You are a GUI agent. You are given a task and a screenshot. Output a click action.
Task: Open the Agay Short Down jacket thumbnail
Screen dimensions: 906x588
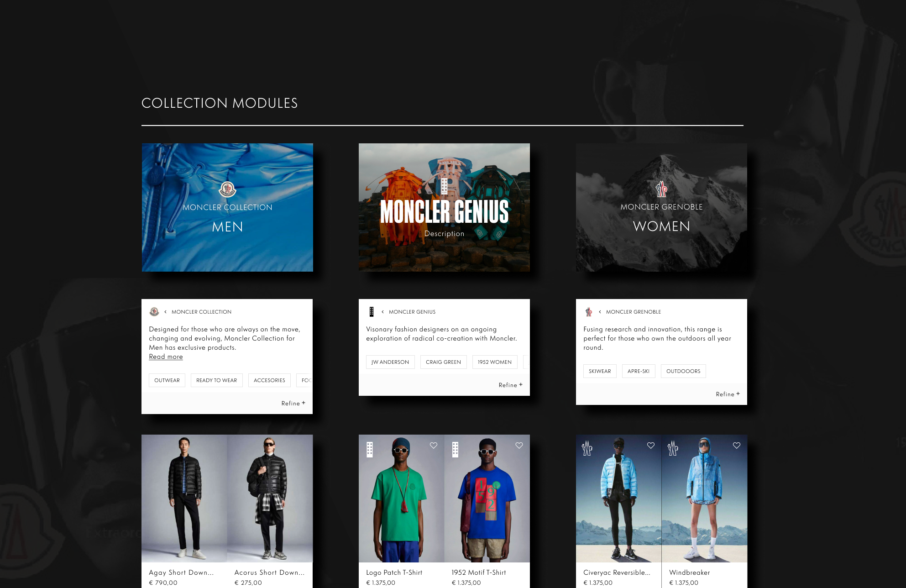184,498
